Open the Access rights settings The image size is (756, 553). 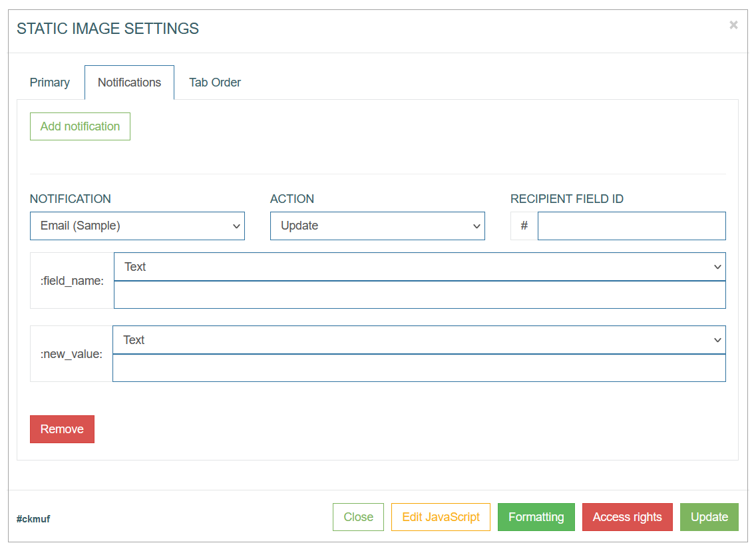tap(628, 517)
